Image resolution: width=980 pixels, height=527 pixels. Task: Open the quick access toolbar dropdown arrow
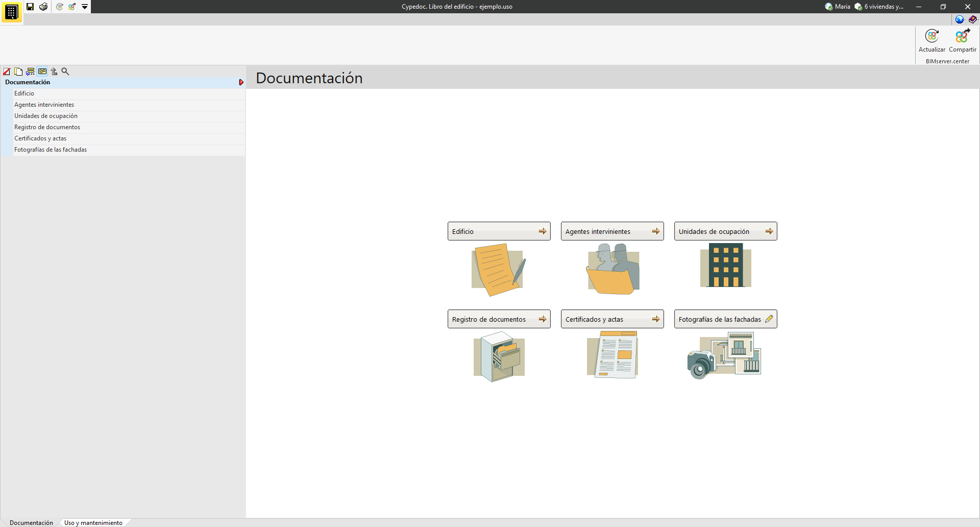click(85, 7)
